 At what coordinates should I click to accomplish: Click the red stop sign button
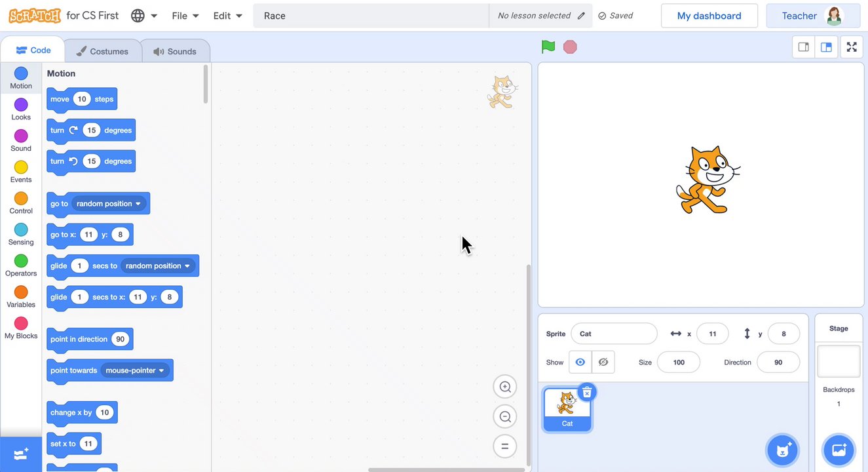point(570,47)
